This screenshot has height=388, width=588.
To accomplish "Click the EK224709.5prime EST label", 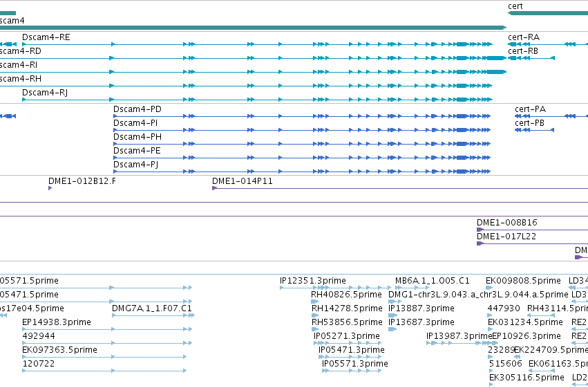I will click(551, 350).
